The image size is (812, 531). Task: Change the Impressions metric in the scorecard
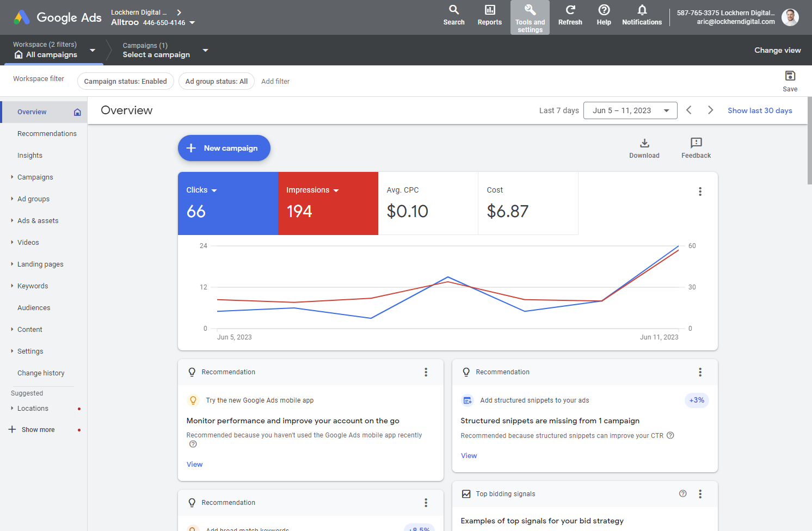(x=312, y=190)
